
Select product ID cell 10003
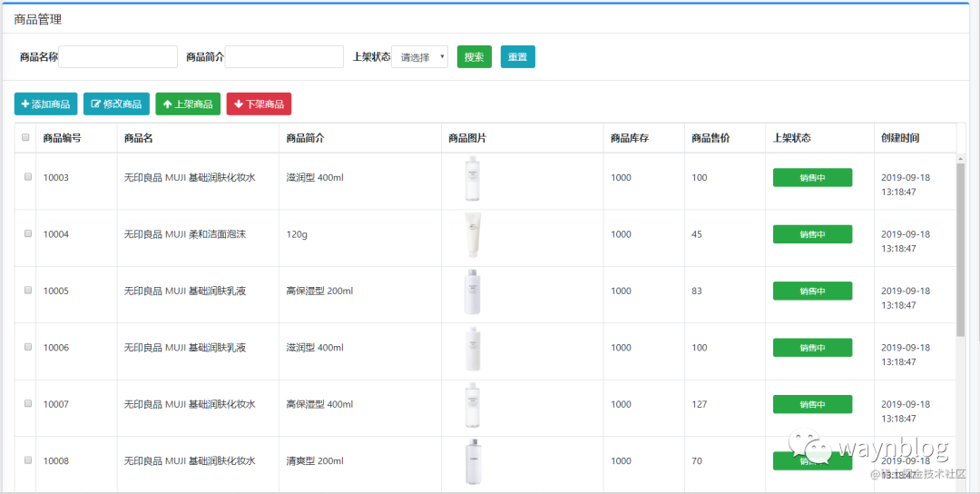pyautogui.click(x=55, y=178)
